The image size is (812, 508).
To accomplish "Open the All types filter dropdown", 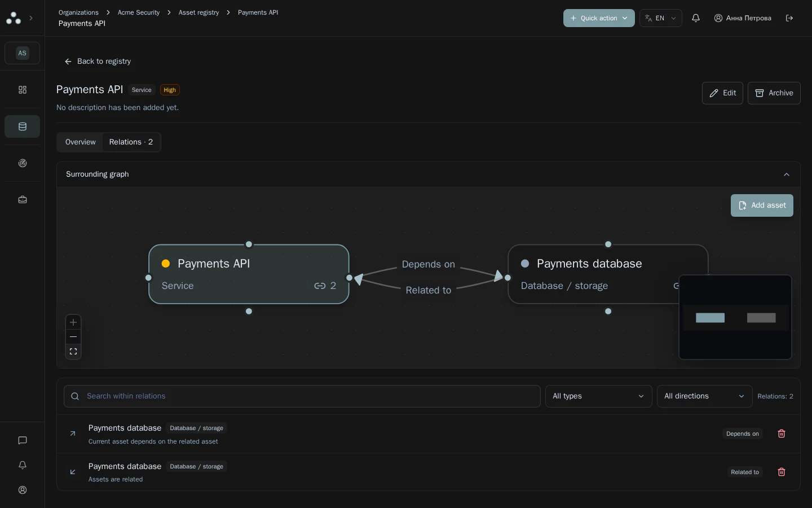I will [x=598, y=396].
